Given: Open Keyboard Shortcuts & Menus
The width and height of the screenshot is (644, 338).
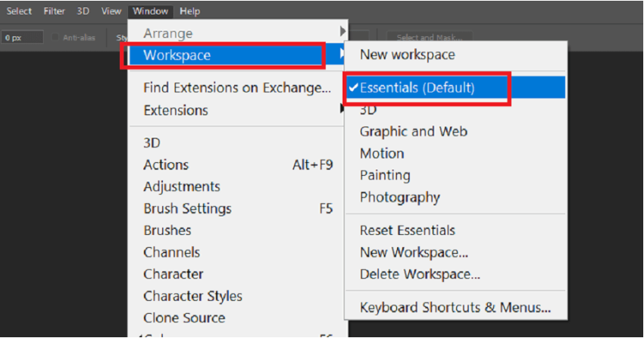Looking at the screenshot, I should 455,308.
